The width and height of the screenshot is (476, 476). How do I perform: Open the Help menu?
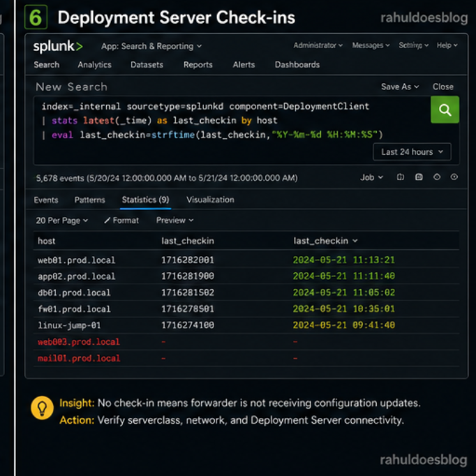coord(447,45)
